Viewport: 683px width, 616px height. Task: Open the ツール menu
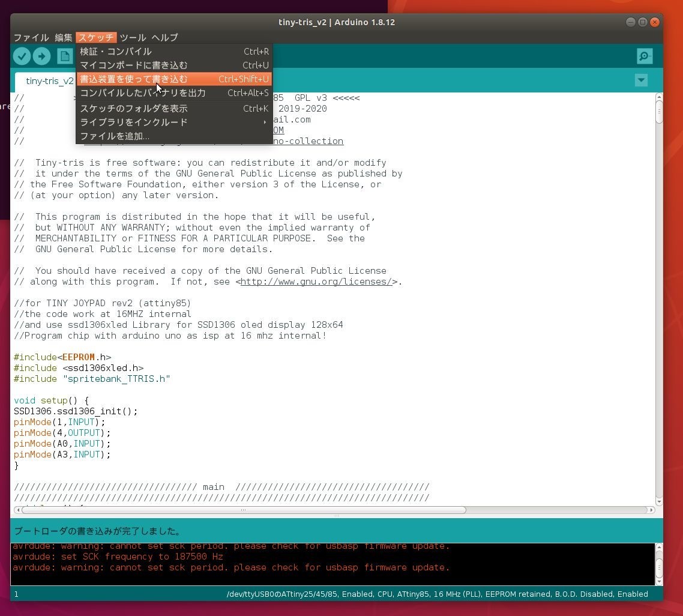[133, 37]
